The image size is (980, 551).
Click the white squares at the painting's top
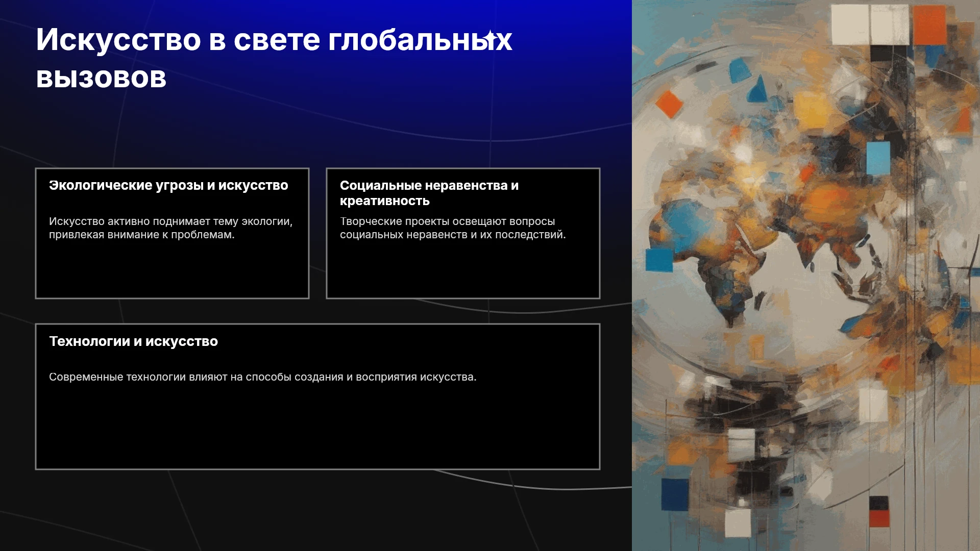[x=870, y=25]
